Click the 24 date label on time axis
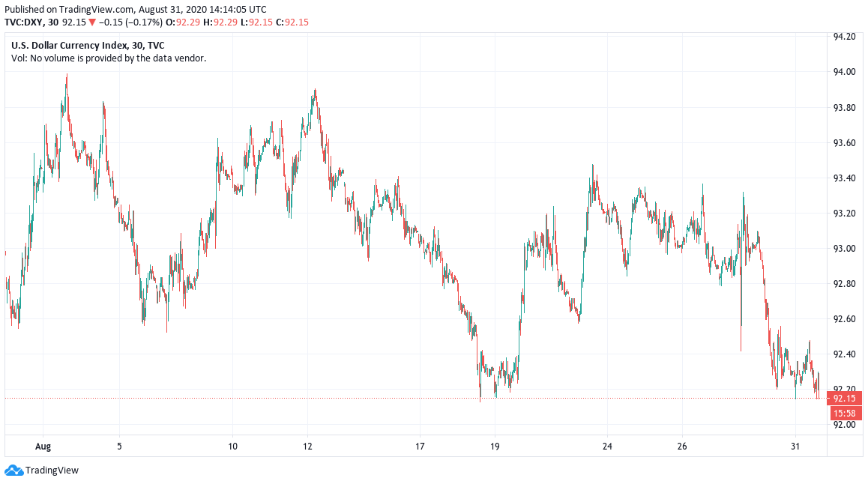The height and width of the screenshot is (484, 868). (607, 447)
